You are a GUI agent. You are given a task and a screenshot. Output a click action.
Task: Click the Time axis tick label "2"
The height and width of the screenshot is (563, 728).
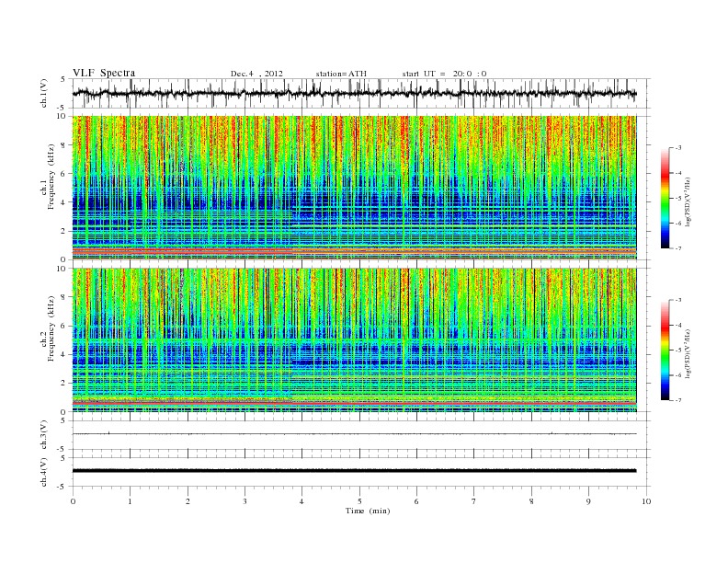[188, 501]
